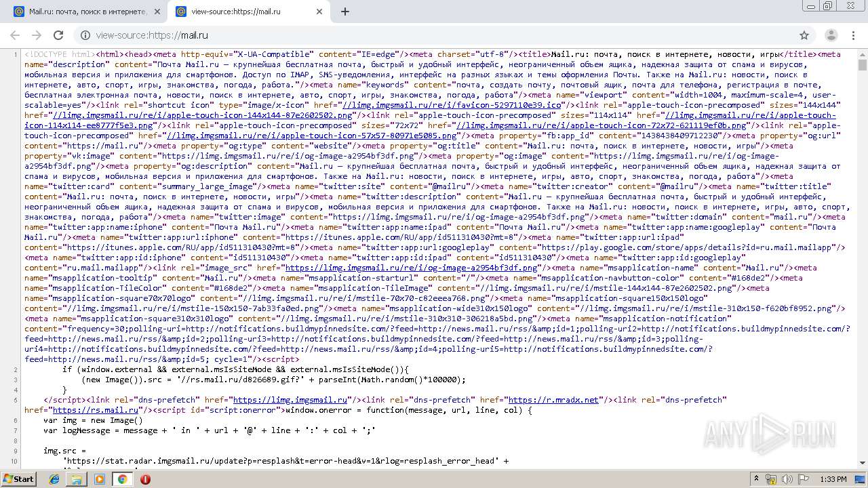Click the vertical scrollbar thumb
Viewport: 868px width, 488px height.
[863, 65]
